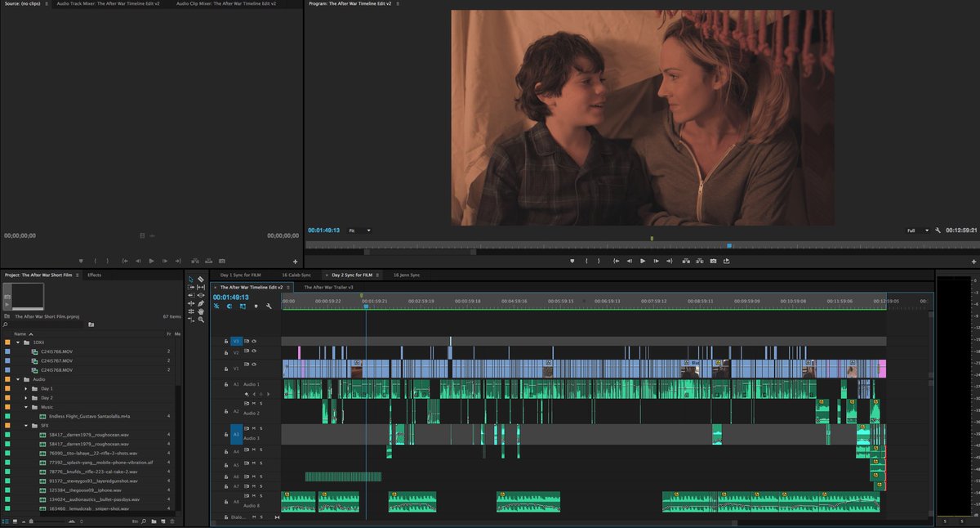Sort by the Name column header
Image resolution: width=980 pixels, height=528 pixels.
[20, 333]
